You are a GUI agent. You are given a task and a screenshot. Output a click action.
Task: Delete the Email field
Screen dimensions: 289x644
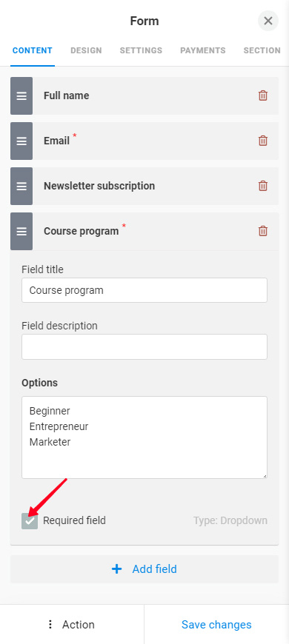pyautogui.click(x=262, y=141)
